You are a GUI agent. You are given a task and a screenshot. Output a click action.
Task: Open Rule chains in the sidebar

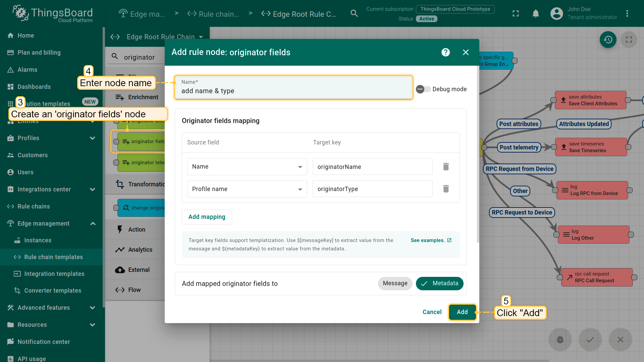(34, 206)
